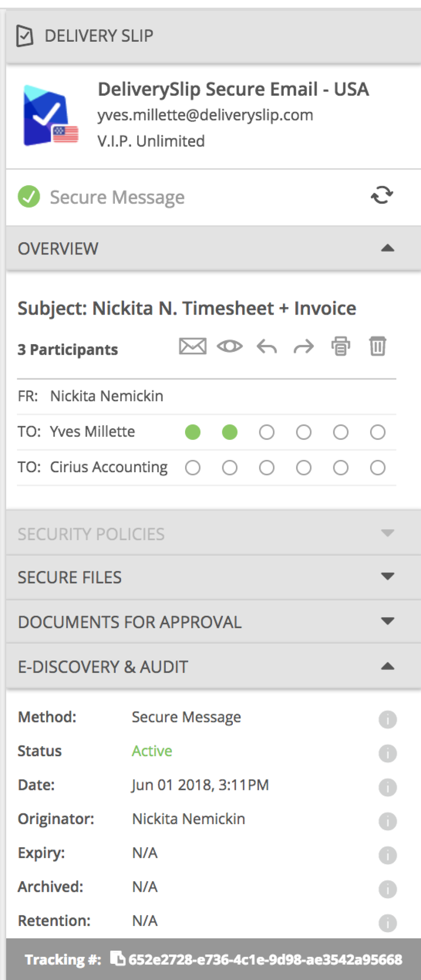Click the reply arrow icon

[x=267, y=347]
